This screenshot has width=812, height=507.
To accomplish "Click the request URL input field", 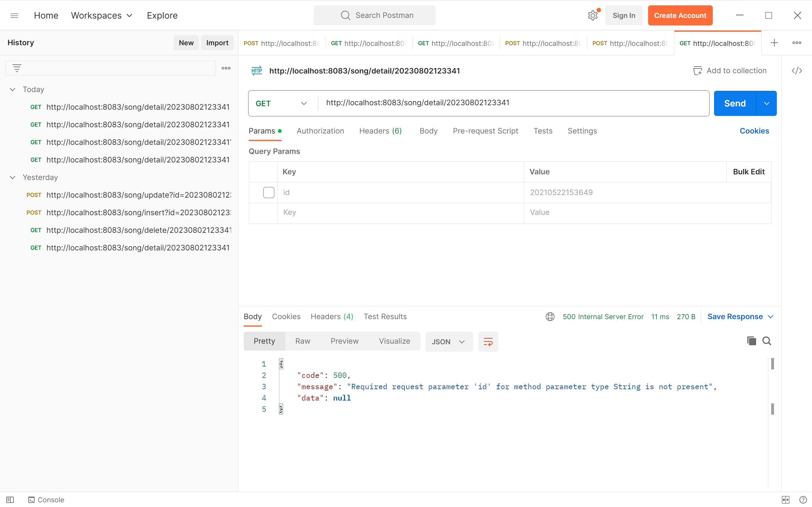I will tap(513, 103).
